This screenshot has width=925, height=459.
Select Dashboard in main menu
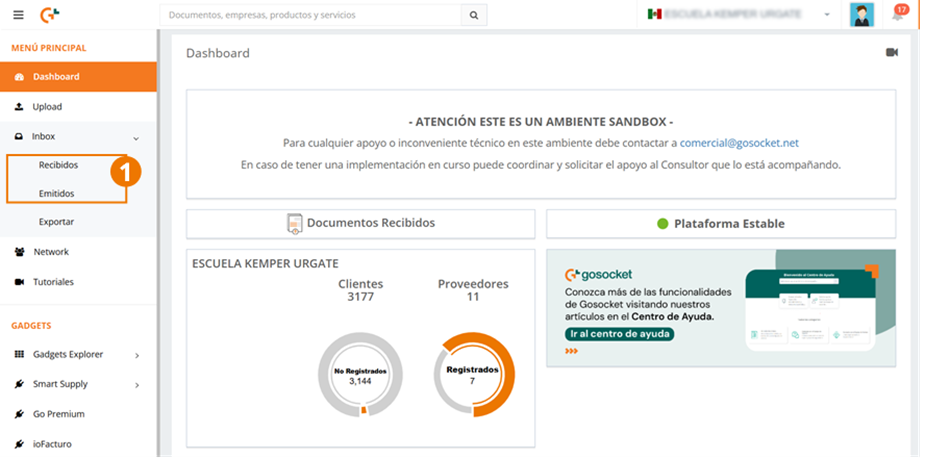78,77
